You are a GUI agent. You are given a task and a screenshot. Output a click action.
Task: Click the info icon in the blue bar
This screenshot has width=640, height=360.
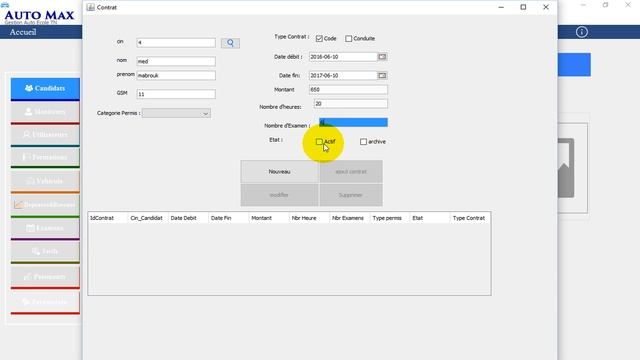click(581, 32)
